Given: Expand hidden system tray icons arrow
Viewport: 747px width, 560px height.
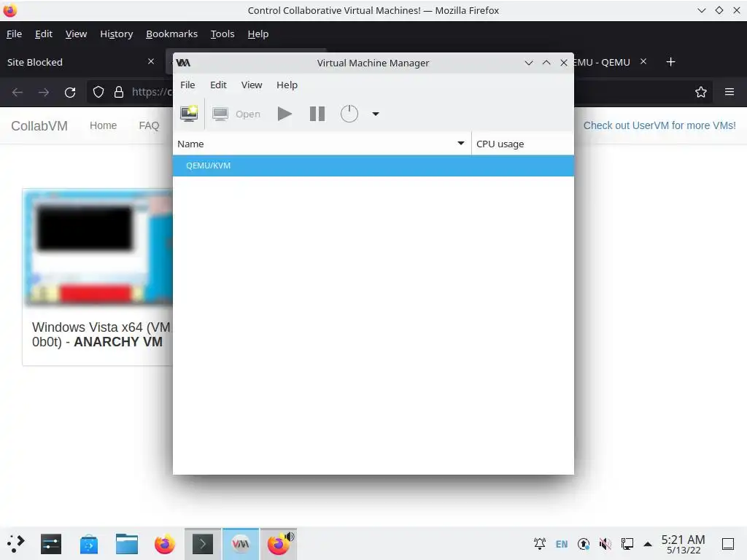Looking at the screenshot, I should 648,544.
